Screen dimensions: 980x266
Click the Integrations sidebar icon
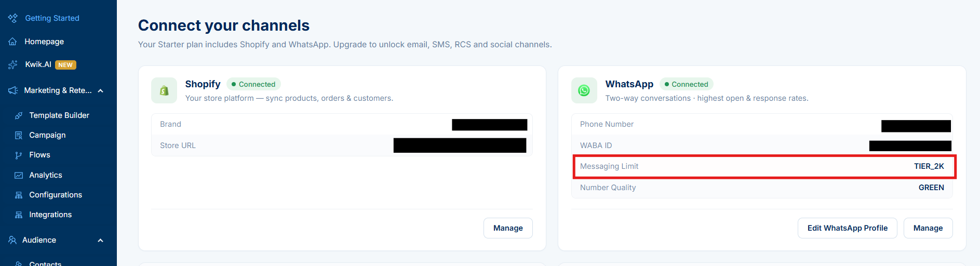click(19, 215)
